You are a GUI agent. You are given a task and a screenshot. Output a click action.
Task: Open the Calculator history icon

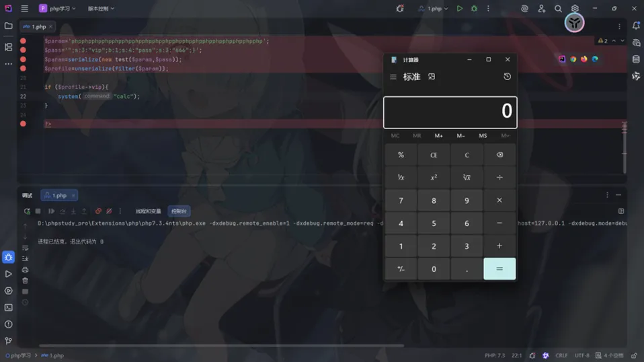[x=508, y=77]
